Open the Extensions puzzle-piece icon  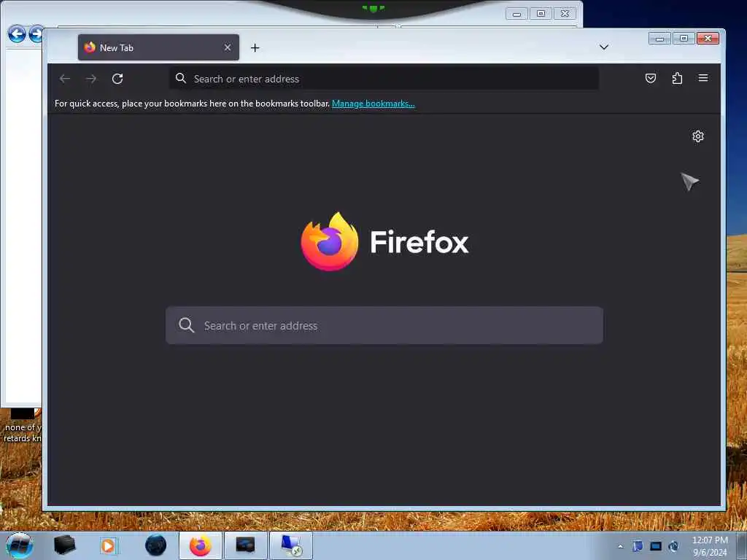click(677, 78)
